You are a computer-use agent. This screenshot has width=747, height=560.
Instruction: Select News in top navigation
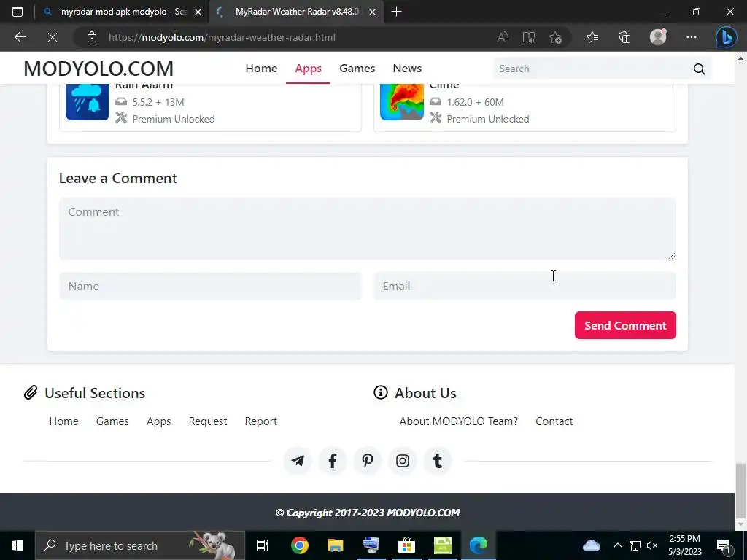pos(407,69)
